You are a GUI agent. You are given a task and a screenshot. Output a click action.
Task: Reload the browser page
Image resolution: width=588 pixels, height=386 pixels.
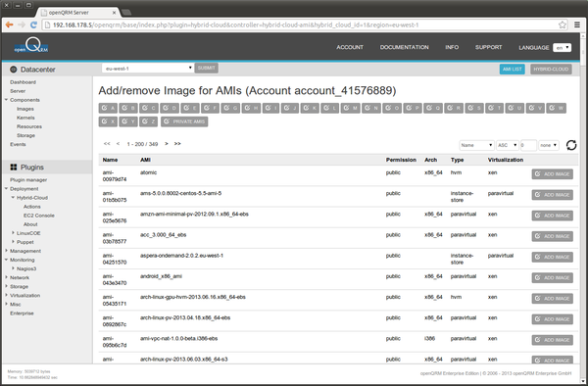(33, 24)
